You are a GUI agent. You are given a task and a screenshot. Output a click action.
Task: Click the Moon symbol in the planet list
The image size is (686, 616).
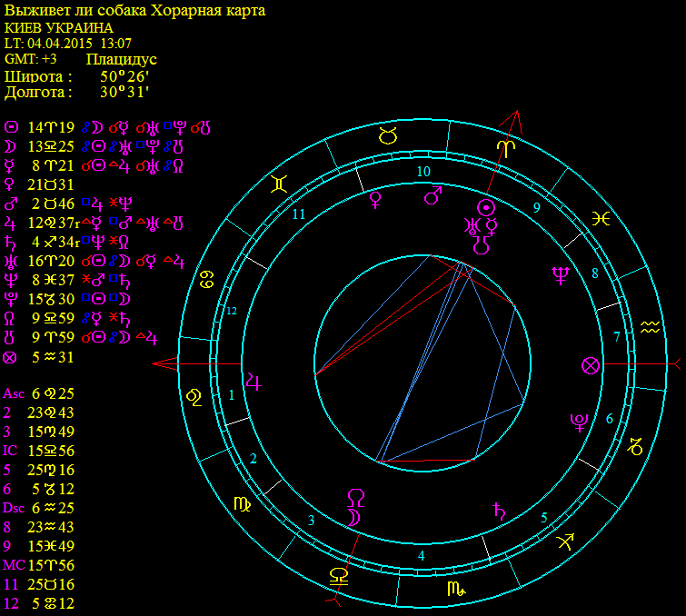(10, 146)
